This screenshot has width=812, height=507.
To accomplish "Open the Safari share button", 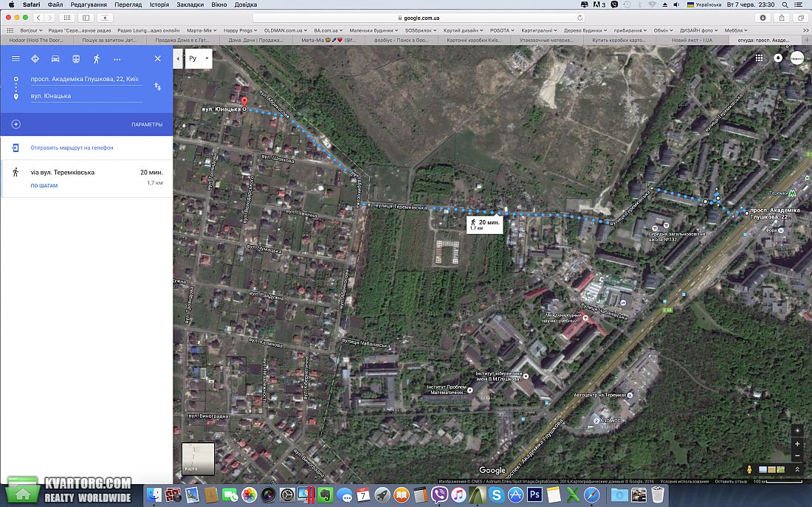I will click(x=782, y=18).
